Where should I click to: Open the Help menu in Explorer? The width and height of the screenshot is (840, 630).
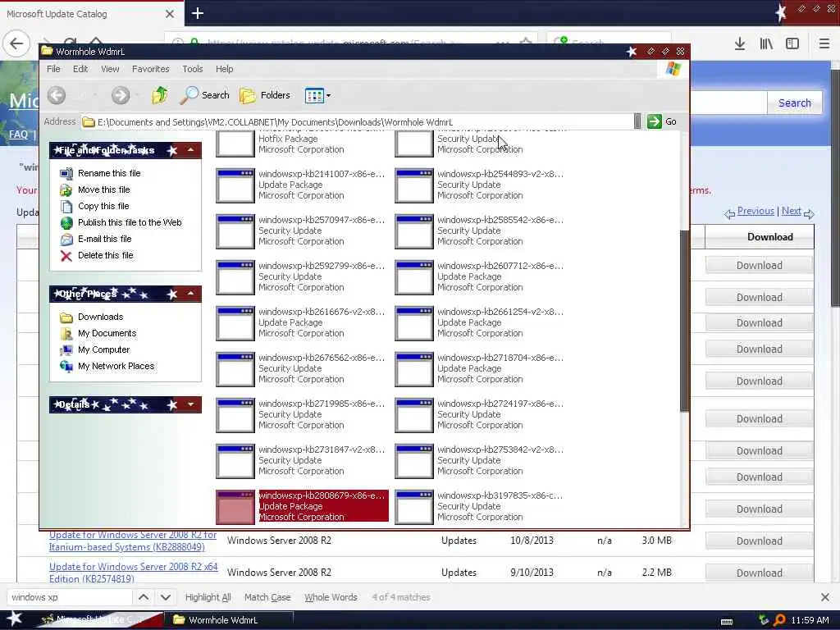[x=225, y=69]
